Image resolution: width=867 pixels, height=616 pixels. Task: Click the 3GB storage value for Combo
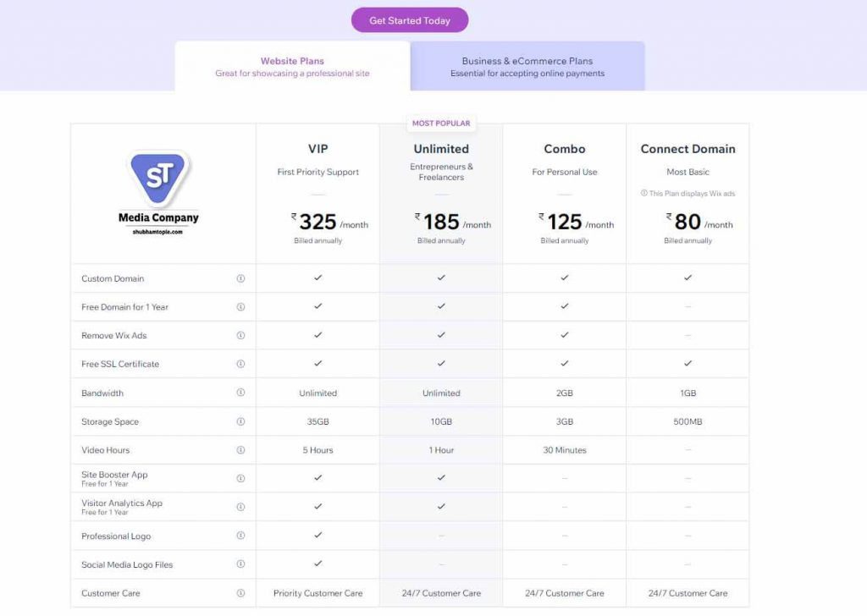pos(565,421)
